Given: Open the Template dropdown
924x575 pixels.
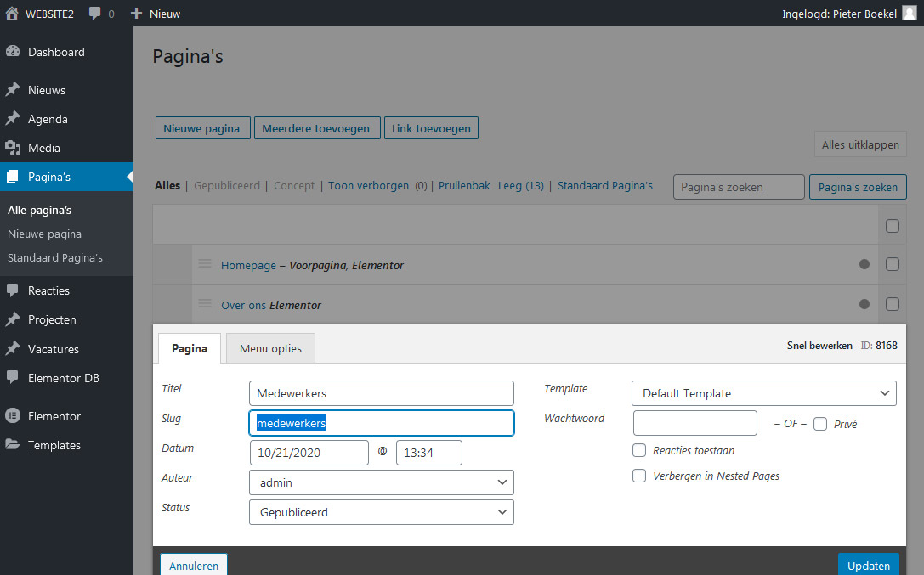Looking at the screenshot, I should click(763, 393).
